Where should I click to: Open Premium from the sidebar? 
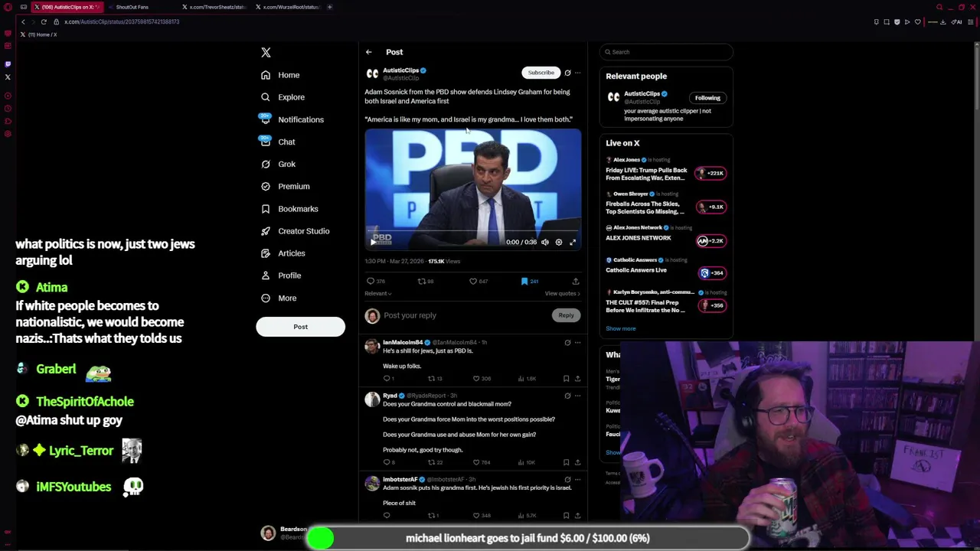coord(285,186)
